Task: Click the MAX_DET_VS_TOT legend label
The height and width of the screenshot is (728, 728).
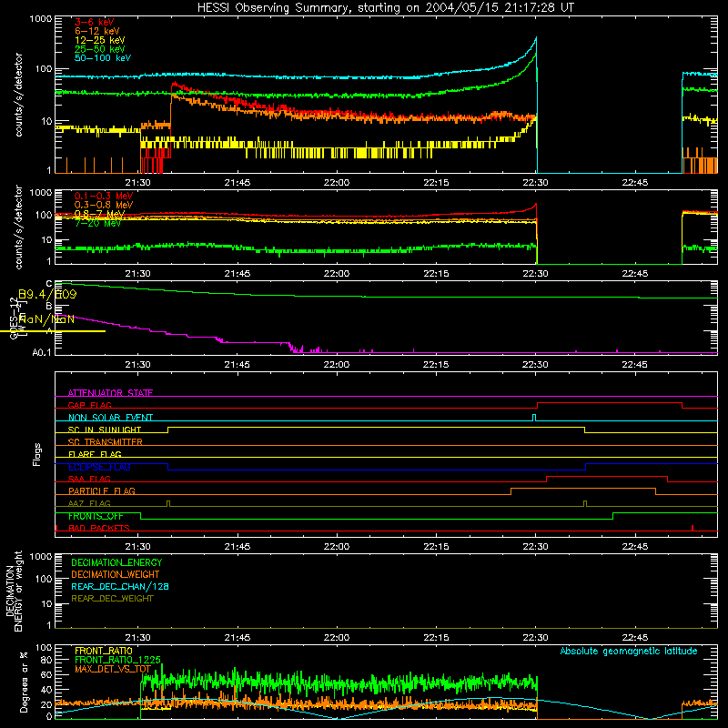Action: tap(113, 669)
